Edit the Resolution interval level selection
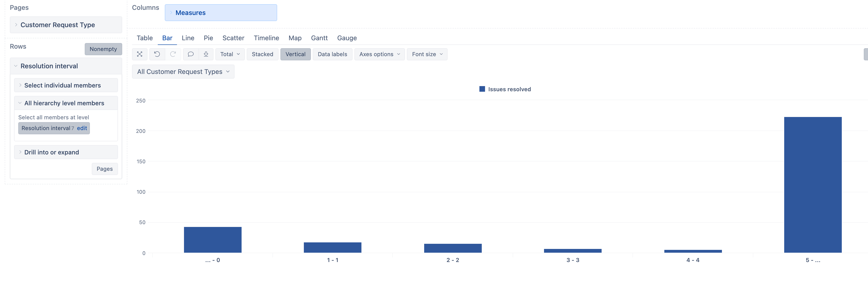Screen dimensions: 868x299 click(x=82, y=128)
